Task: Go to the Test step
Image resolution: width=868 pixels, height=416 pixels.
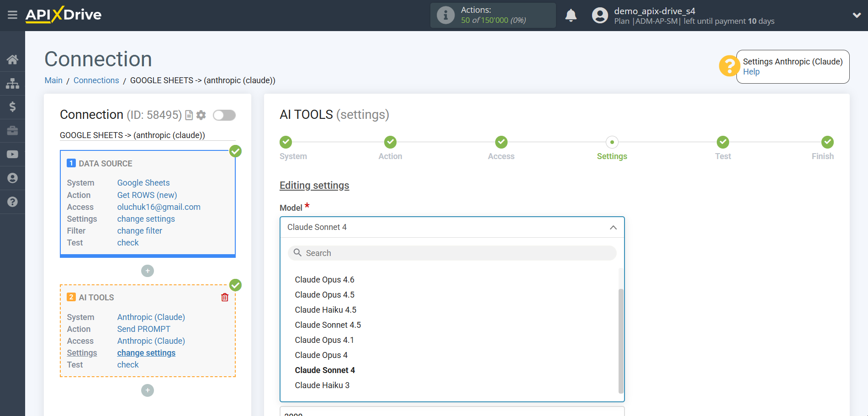Action: (723, 142)
